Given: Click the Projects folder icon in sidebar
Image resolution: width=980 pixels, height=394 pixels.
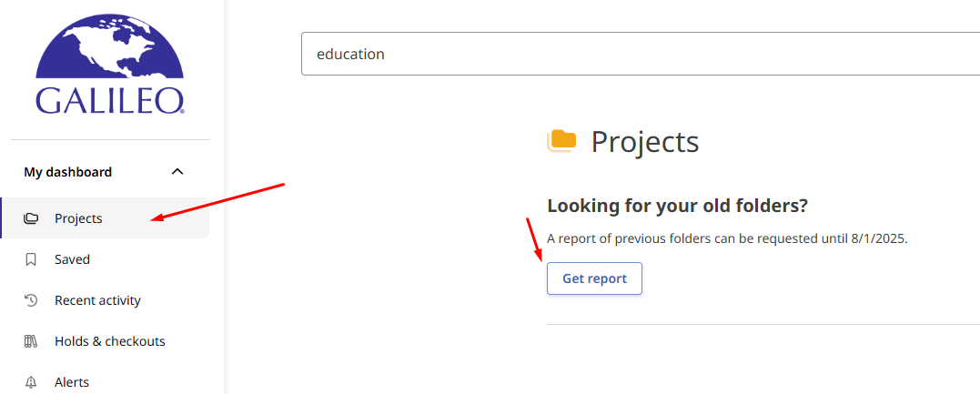Looking at the screenshot, I should (31, 219).
